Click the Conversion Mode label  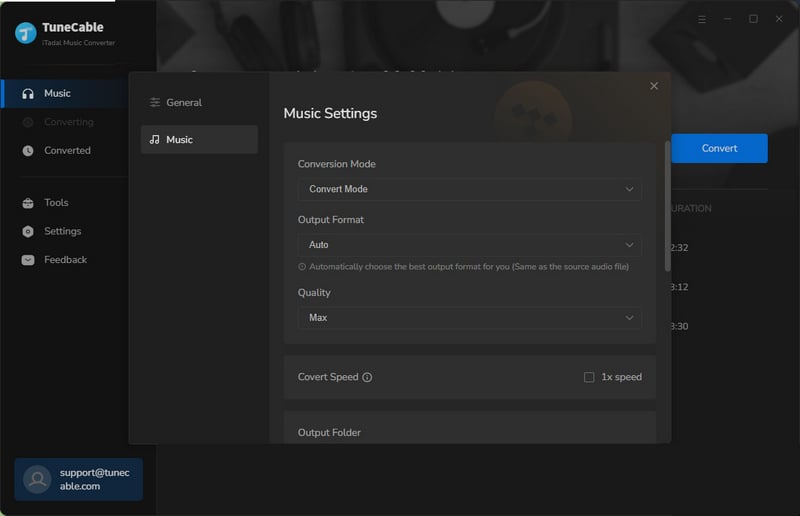click(x=337, y=164)
